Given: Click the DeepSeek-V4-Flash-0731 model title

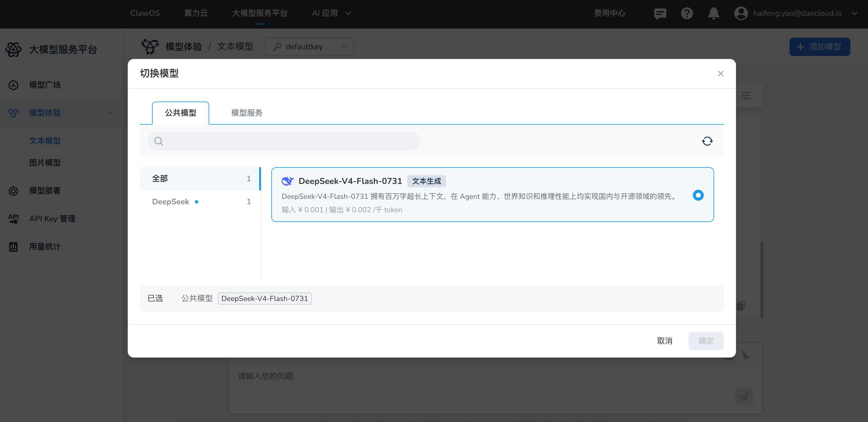Looking at the screenshot, I should [x=350, y=181].
